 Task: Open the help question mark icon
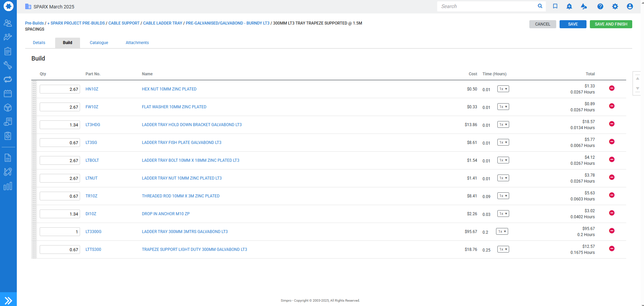coord(600,6)
